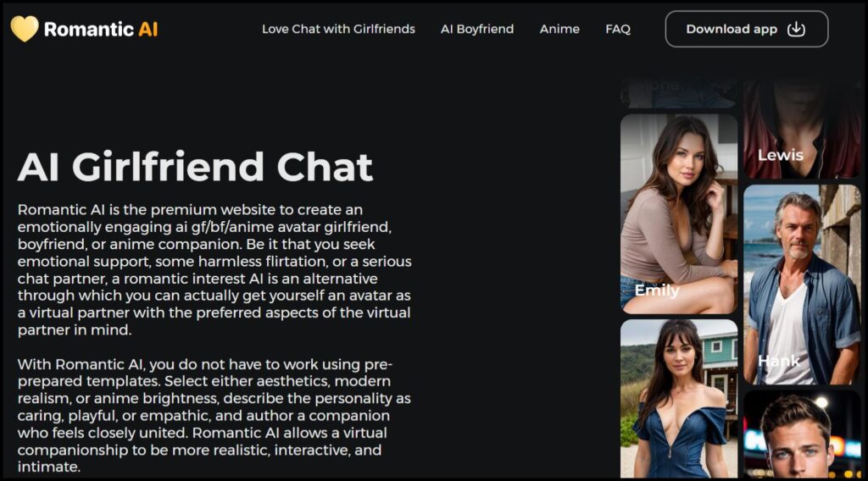This screenshot has width=868, height=481.
Task: Open the Romantic AI logo text
Action: pyautogui.click(x=101, y=30)
